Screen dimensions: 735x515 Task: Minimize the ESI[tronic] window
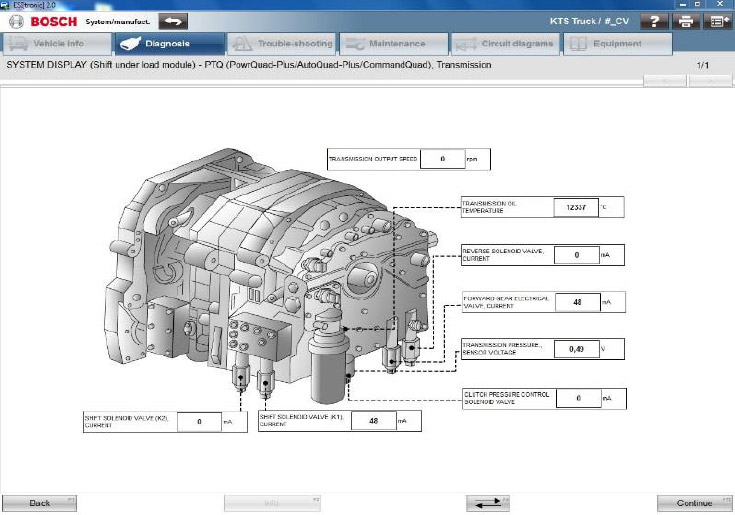pyautogui.click(x=682, y=4)
